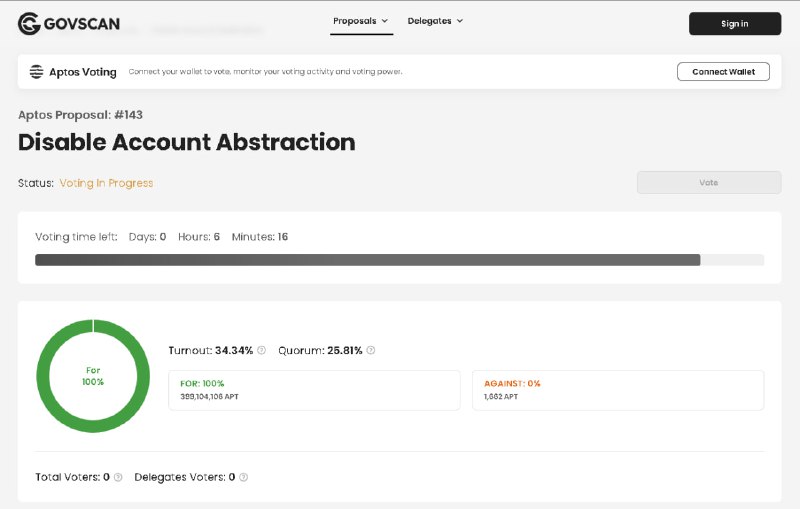Screen dimensions: 800x509
Task: Open the Delegates navigation item
Action: coord(435,21)
